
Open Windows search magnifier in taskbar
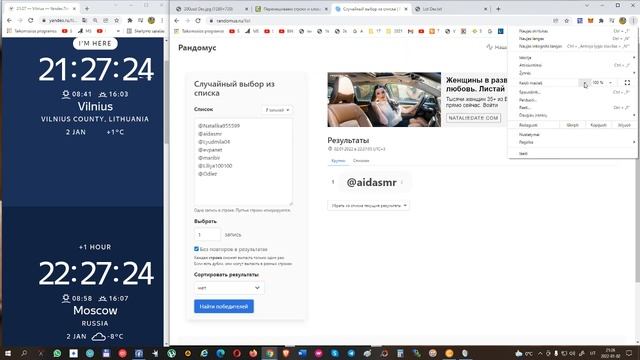pyautogui.click(x=24, y=353)
